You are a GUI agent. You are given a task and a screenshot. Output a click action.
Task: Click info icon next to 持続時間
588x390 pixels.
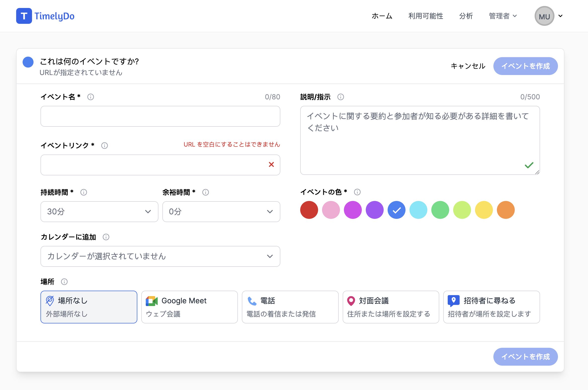(x=83, y=192)
